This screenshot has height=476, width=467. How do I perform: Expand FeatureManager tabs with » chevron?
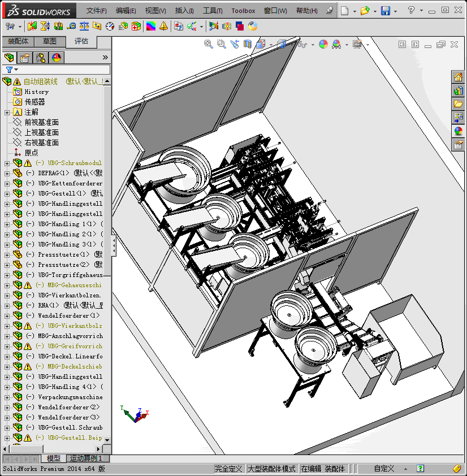105,57
